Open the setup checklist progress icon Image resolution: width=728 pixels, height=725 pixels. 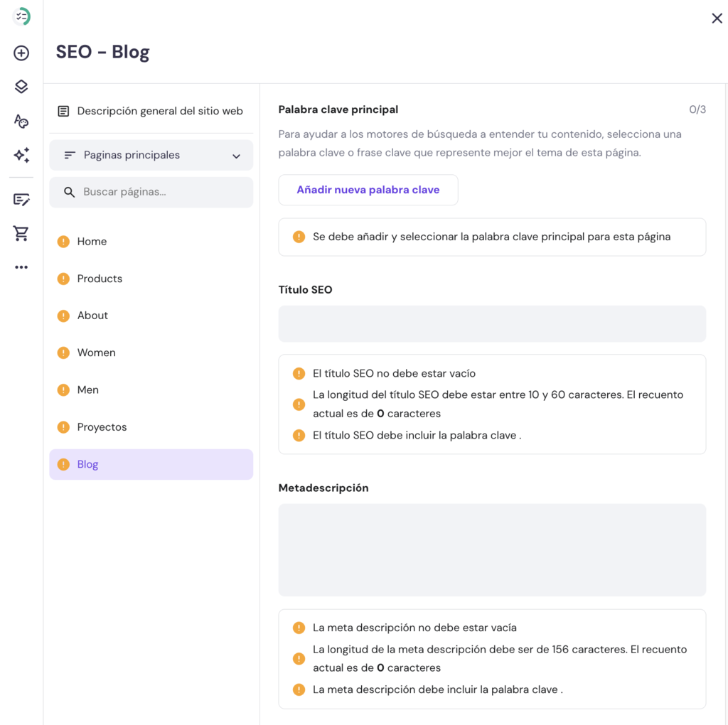pyautogui.click(x=21, y=16)
